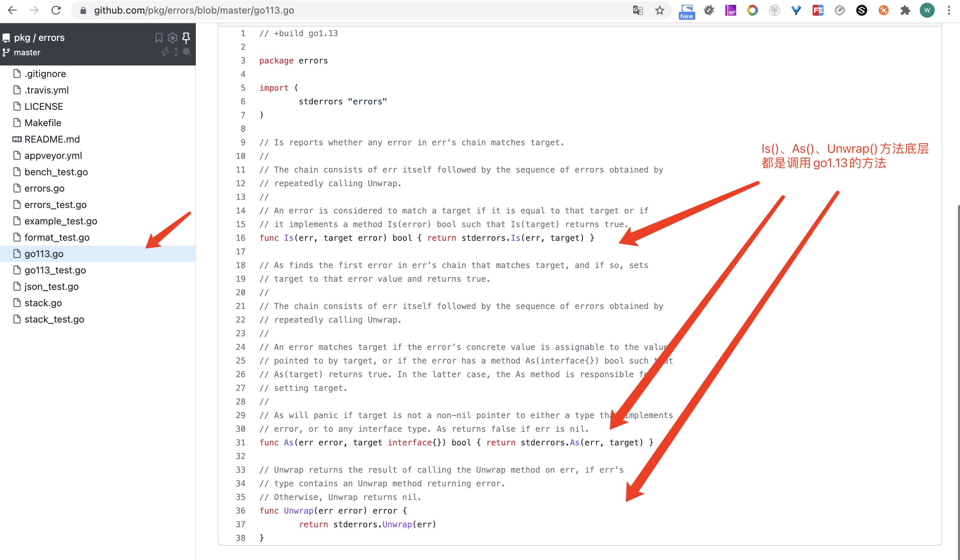Open Octotree settings gear
This screenshot has width=960, height=560.
(173, 38)
